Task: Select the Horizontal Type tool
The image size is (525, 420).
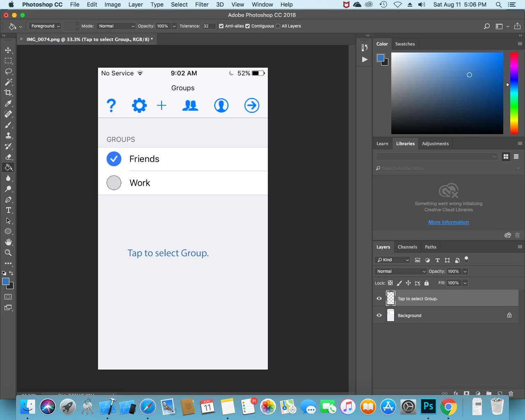Action: click(x=8, y=210)
